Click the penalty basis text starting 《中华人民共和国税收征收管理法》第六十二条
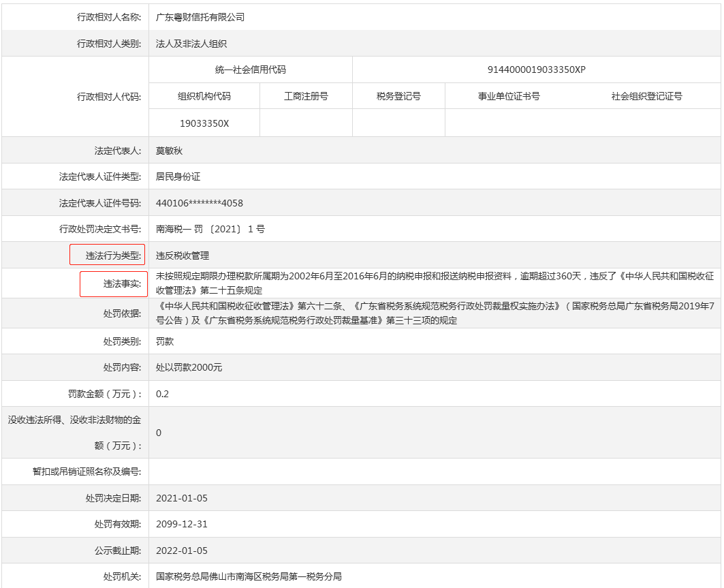This screenshot has width=724, height=588. (x=435, y=313)
